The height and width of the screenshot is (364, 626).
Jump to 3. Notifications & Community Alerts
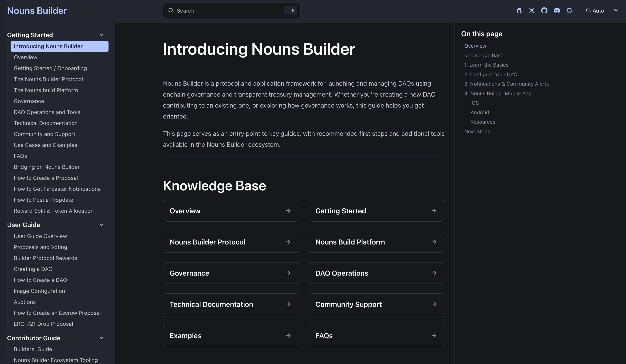point(506,84)
